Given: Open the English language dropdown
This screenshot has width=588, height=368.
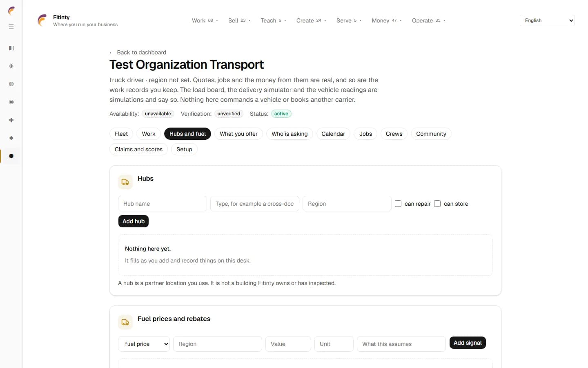Looking at the screenshot, I should coord(547,20).
